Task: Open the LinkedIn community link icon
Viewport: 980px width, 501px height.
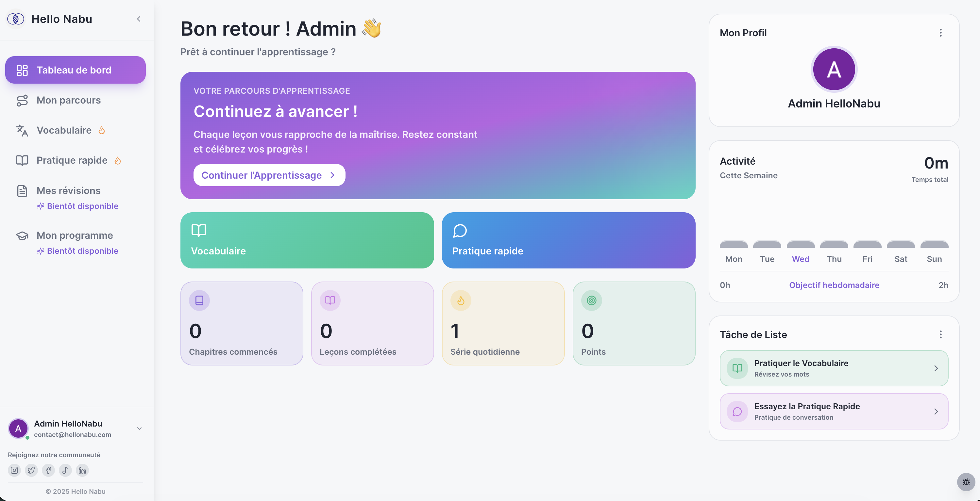Action: click(82, 470)
